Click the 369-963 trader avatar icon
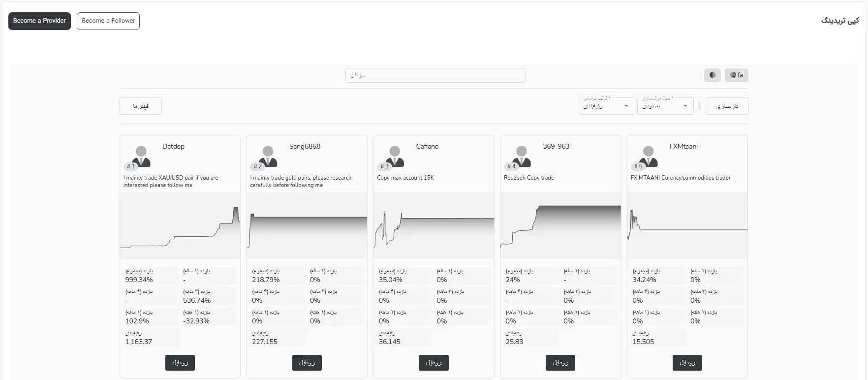This screenshot has height=380, width=868. (522, 156)
